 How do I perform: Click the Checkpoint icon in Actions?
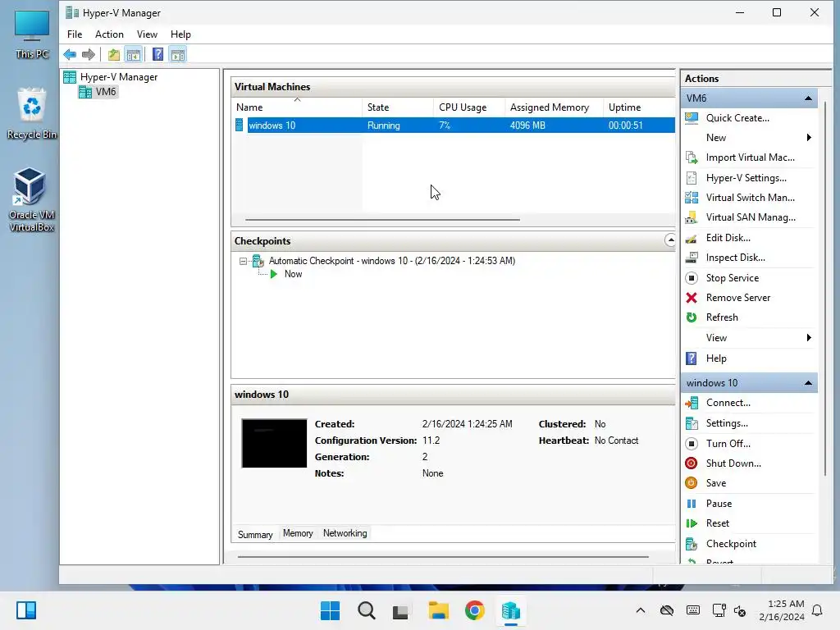(x=692, y=545)
